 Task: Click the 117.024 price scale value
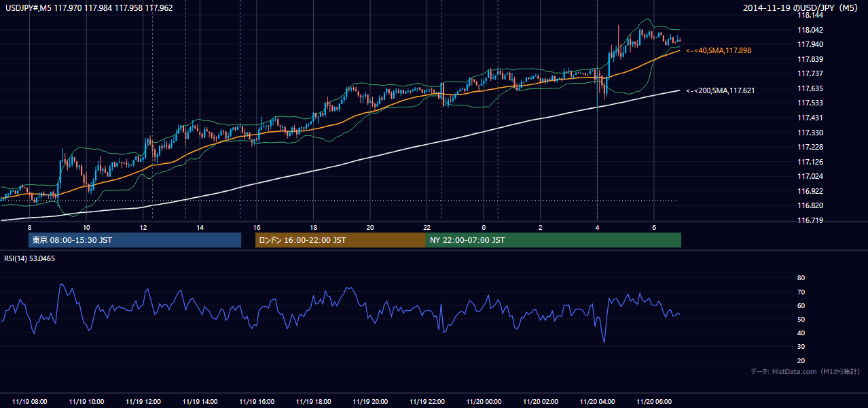click(810, 176)
